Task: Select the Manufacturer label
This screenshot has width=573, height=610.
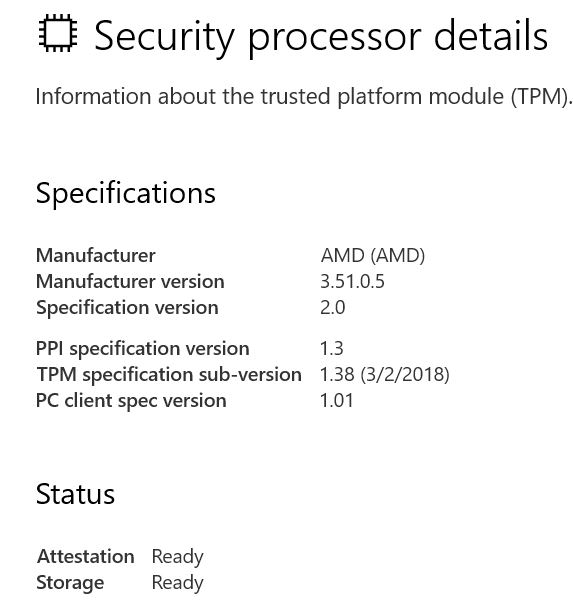Action: pyautogui.click(x=96, y=256)
